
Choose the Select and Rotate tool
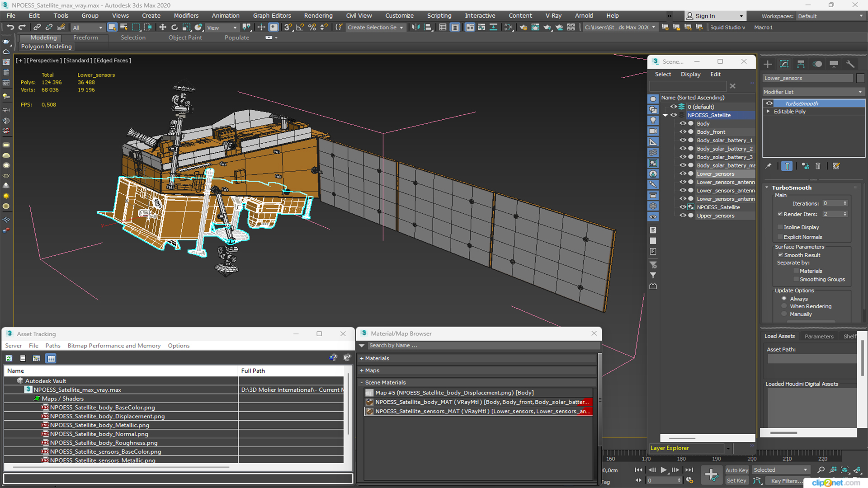point(175,28)
